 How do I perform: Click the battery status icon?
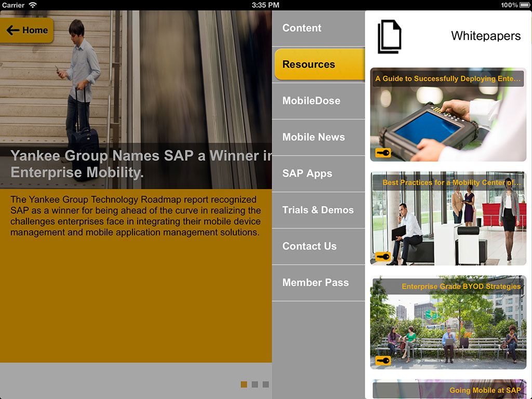pyautogui.click(x=525, y=5)
